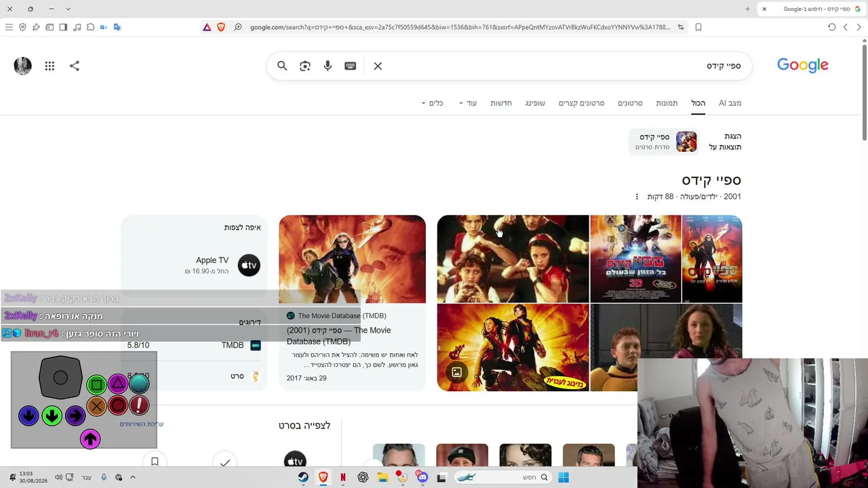
Task: Select the ספיי קידס film series chip
Action: [x=665, y=141]
